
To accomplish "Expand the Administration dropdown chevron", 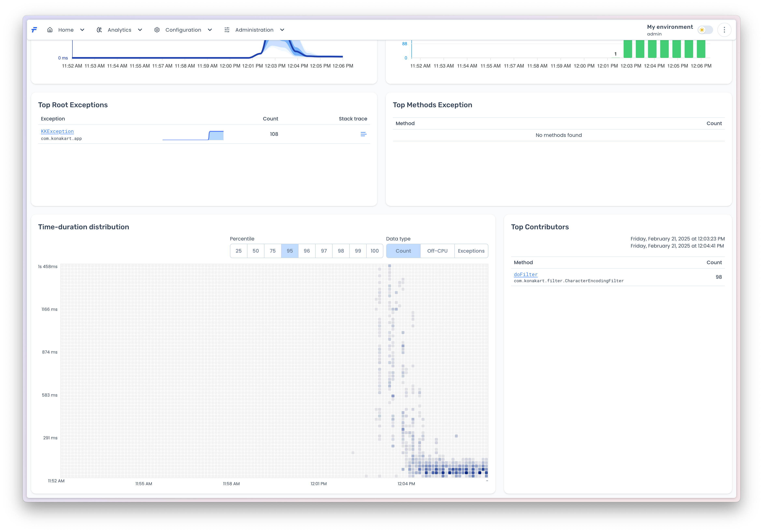I will pos(282,30).
